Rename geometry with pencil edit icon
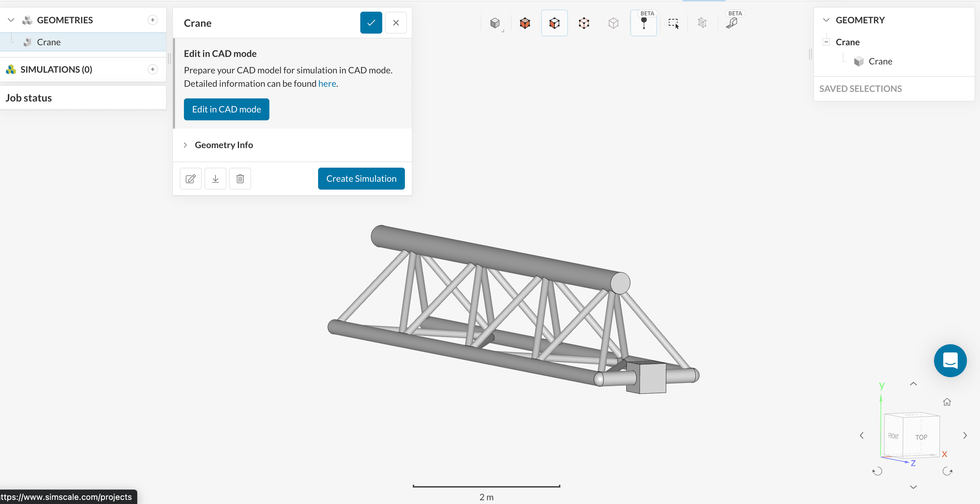This screenshot has height=504, width=980. [x=190, y=179]
